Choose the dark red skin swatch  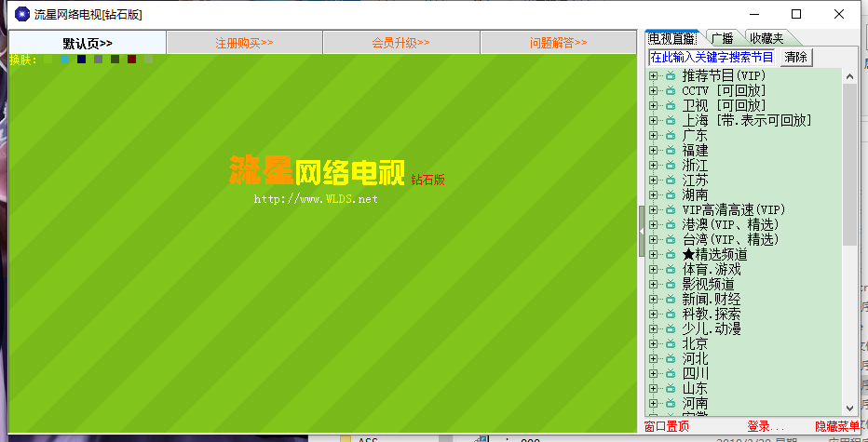click(131, 60)
